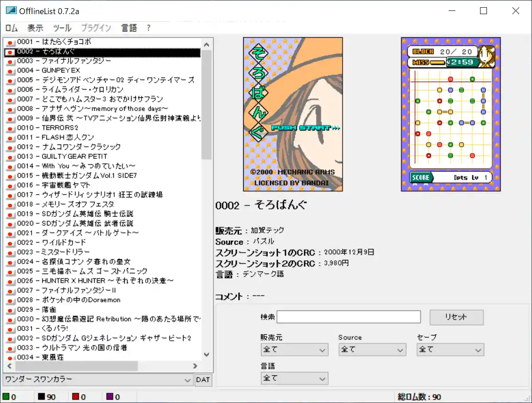Open the ワンダースワンカラー system dropdown
The height and width of the screenshot is (403, 532).
point(98,380)
